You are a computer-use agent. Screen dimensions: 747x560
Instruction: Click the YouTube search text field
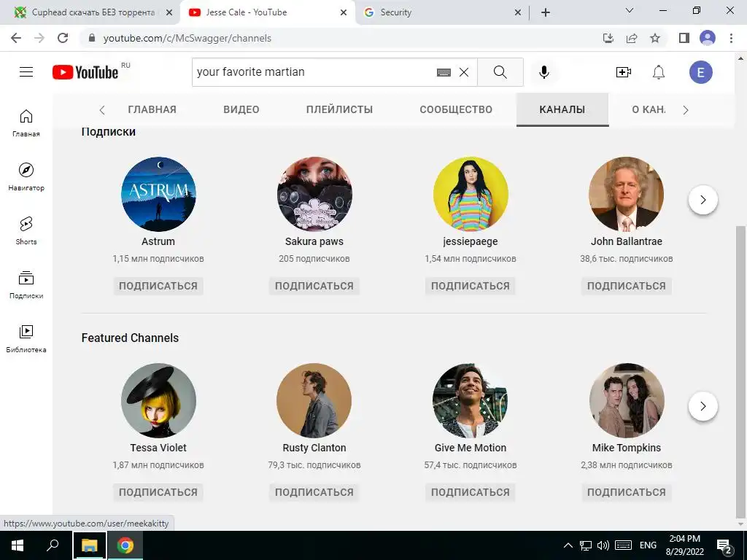312,72
